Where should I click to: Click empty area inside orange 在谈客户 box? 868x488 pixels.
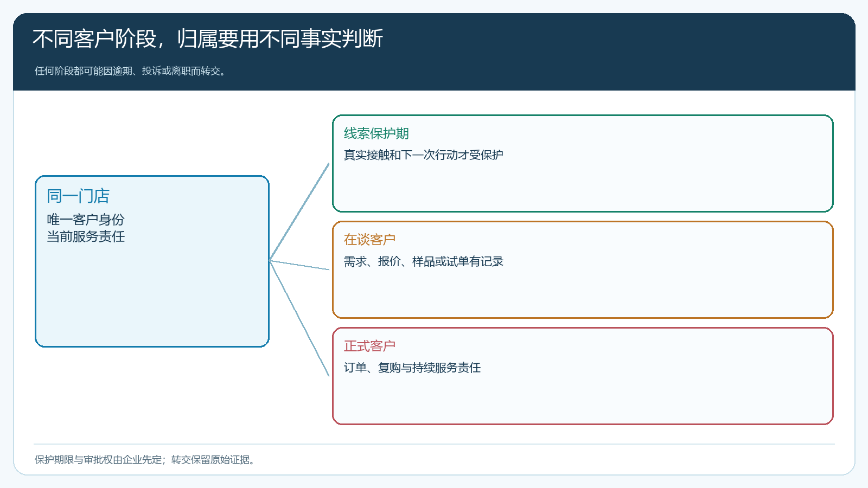(583, 293)
